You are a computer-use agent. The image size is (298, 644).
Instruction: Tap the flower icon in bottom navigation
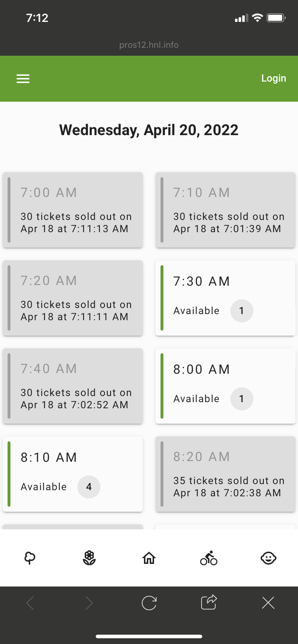point(89,558)
